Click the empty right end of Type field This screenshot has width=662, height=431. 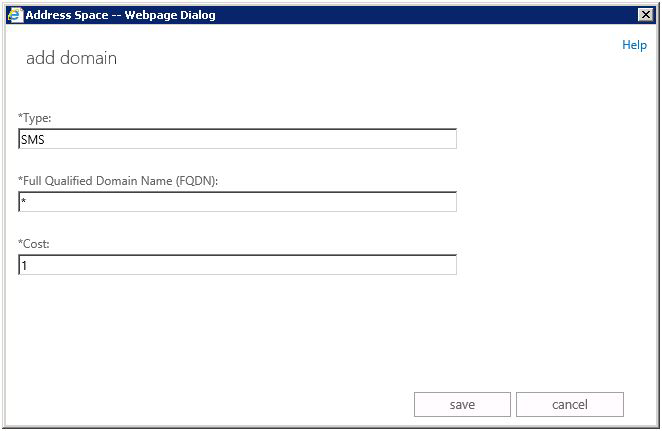pyautogui.click(x=420, y=140)
